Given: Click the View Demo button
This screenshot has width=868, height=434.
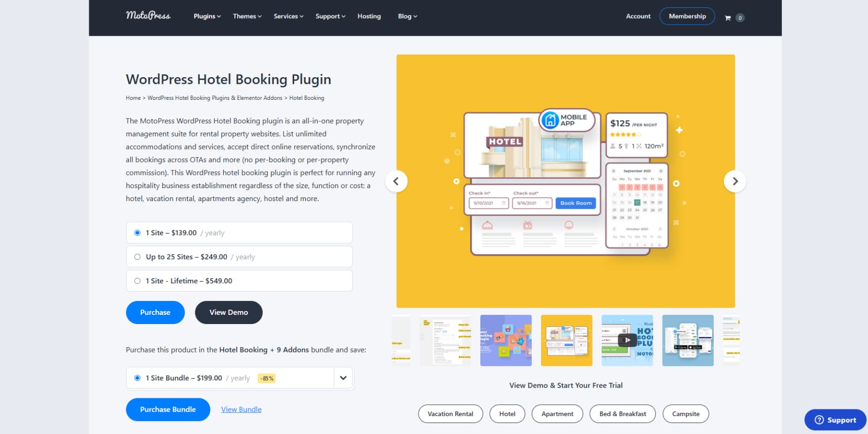Looking at the screenshot, I should (x=229, y=312).
